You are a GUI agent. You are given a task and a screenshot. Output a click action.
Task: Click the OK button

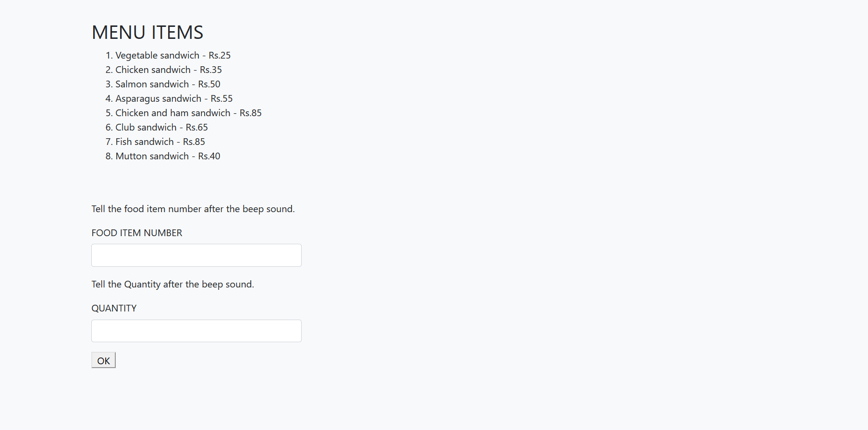pyautogui.click(x=103, y=360)
